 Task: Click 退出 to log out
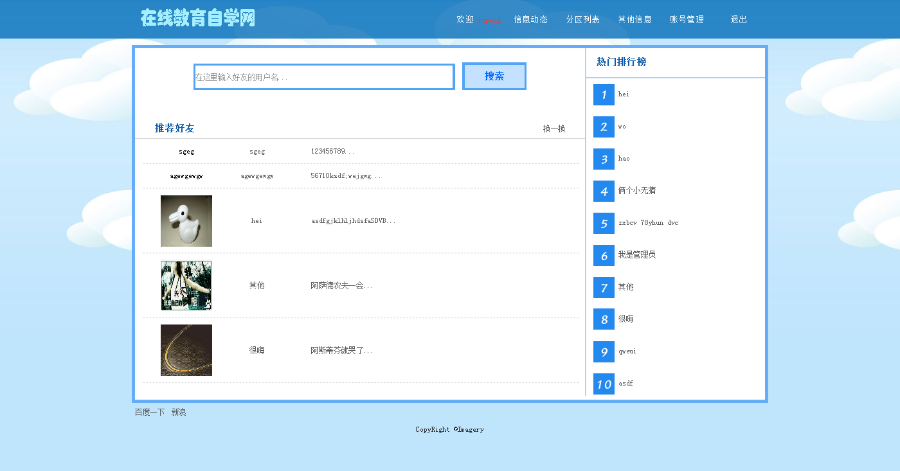(739, 20)
